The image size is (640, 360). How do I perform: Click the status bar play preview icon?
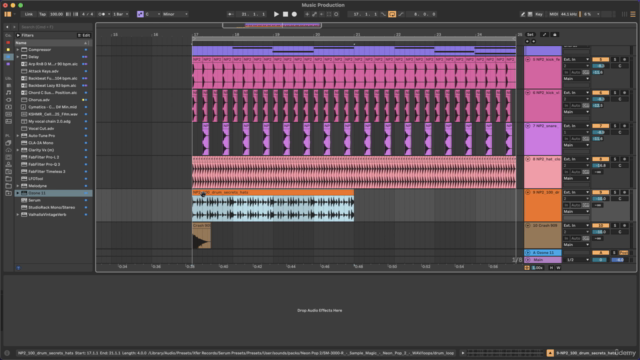point(463,353)
